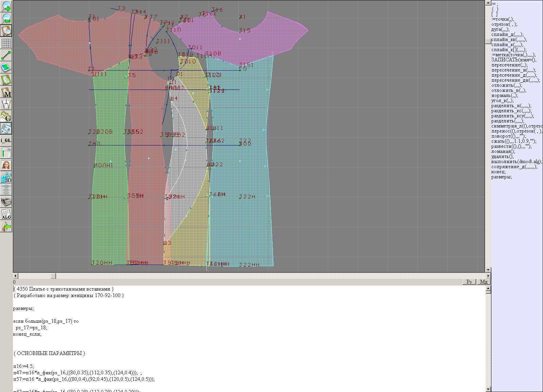Click the door with green arrow icon
The width and height of the screenshot is (543, 392).
pyautogui.click(x=6, y=226)
